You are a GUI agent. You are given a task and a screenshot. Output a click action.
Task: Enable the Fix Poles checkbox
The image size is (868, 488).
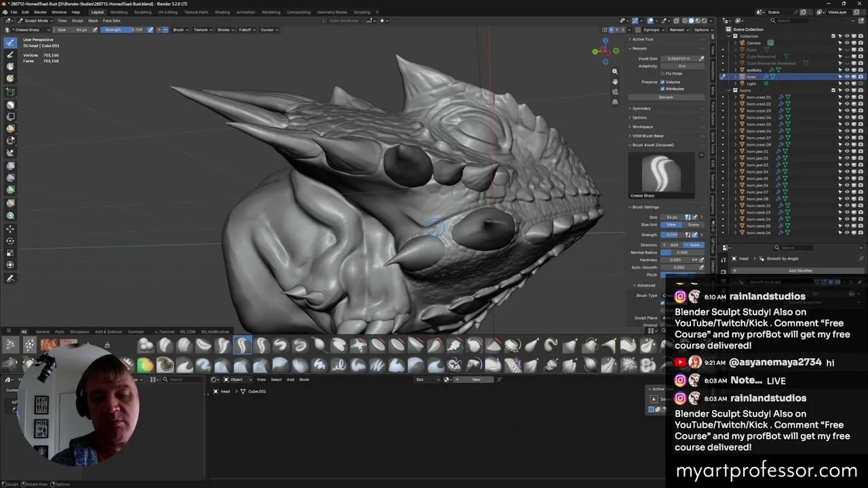(663, 73)
